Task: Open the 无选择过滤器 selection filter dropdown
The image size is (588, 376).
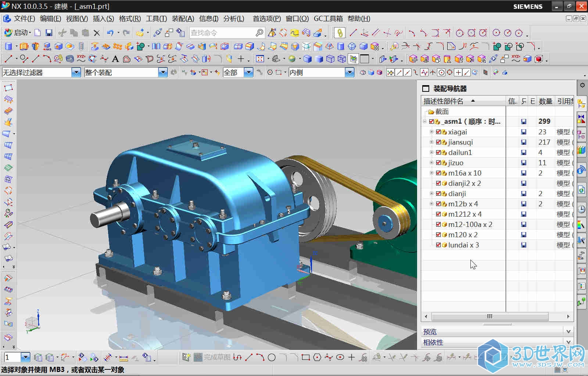Action: (76, 72)
